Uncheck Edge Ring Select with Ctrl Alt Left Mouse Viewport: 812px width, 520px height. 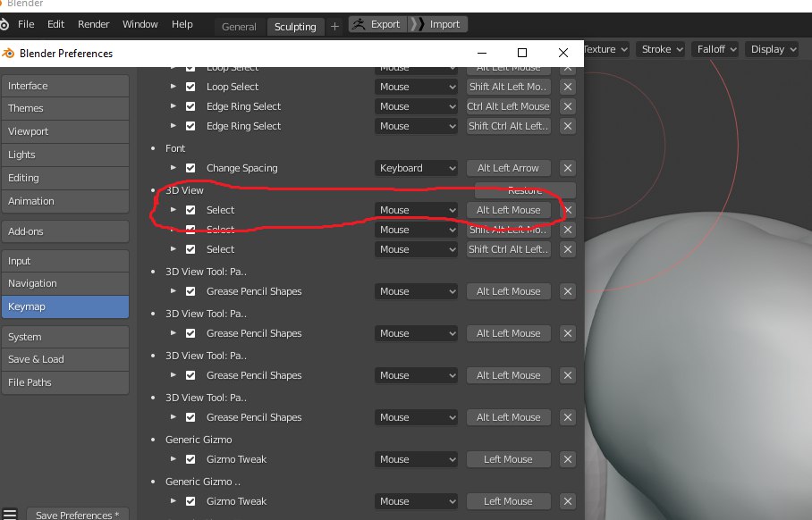[190, 106]
